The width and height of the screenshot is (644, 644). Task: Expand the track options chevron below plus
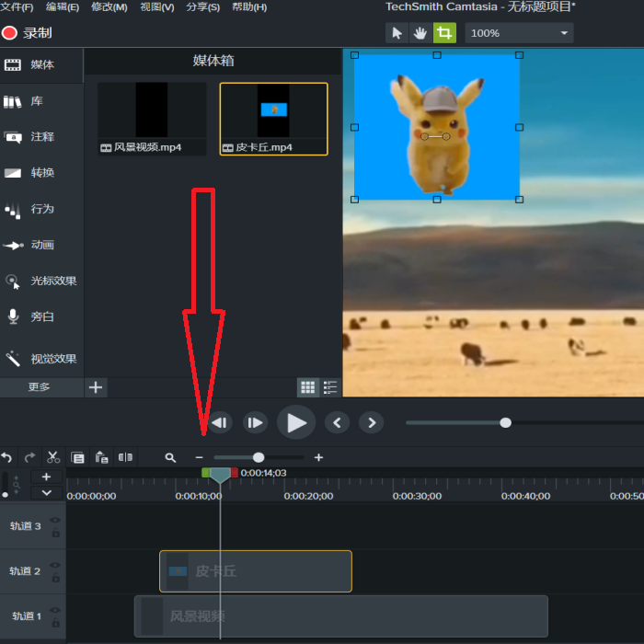tap(46, 492)
